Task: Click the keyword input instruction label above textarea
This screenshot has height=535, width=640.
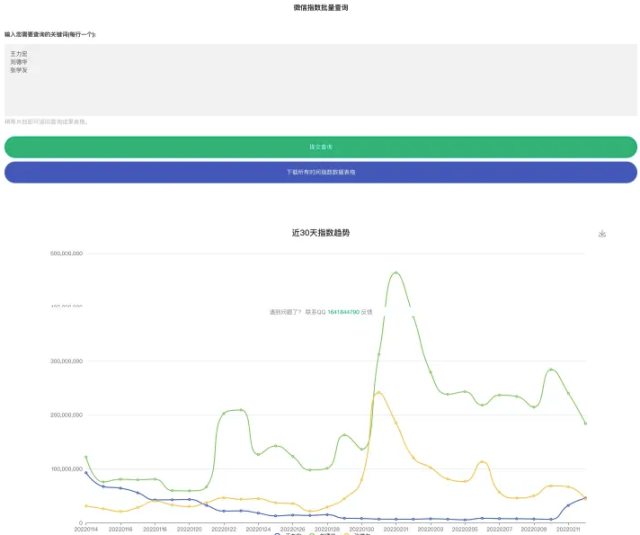Action: 50,35
